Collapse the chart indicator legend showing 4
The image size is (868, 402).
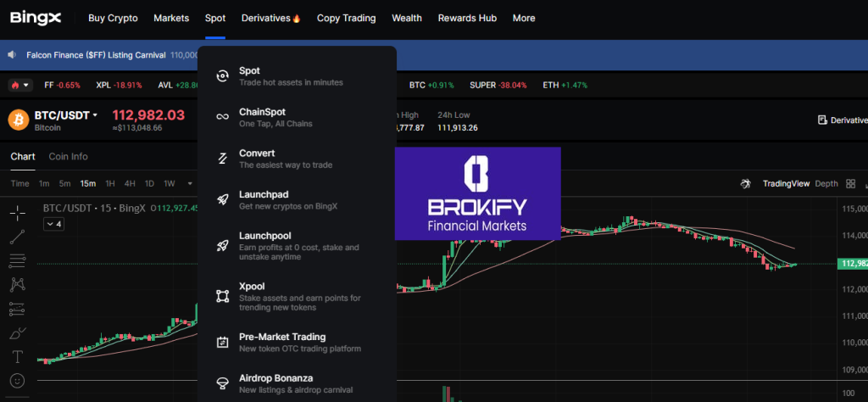(x=53, y=224)
